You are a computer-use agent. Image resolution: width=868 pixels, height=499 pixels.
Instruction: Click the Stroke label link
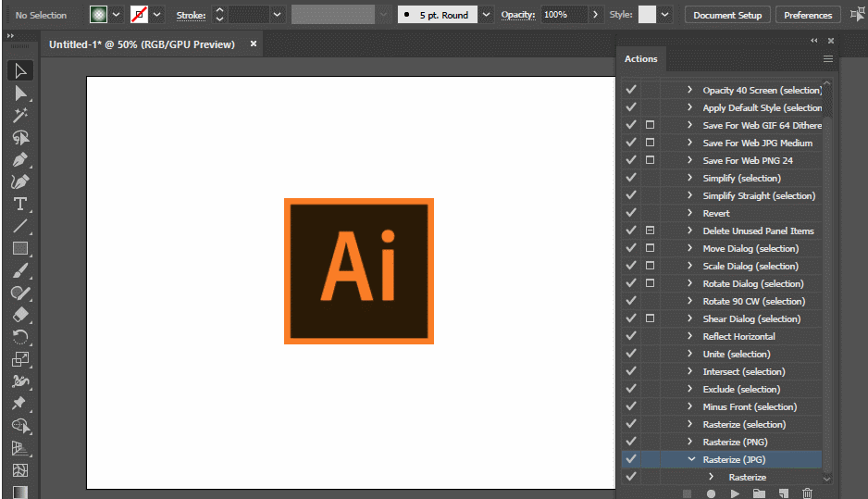point(191,16)
